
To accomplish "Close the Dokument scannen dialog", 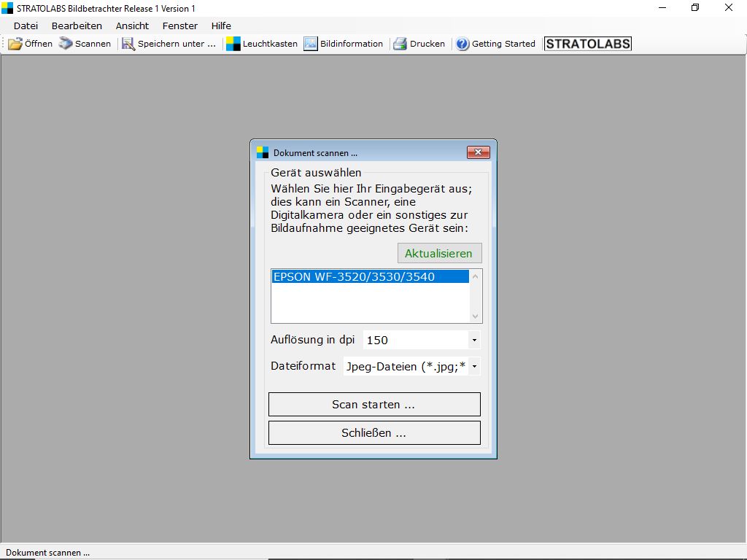I will pyautogui.click(x=479, y=152).
